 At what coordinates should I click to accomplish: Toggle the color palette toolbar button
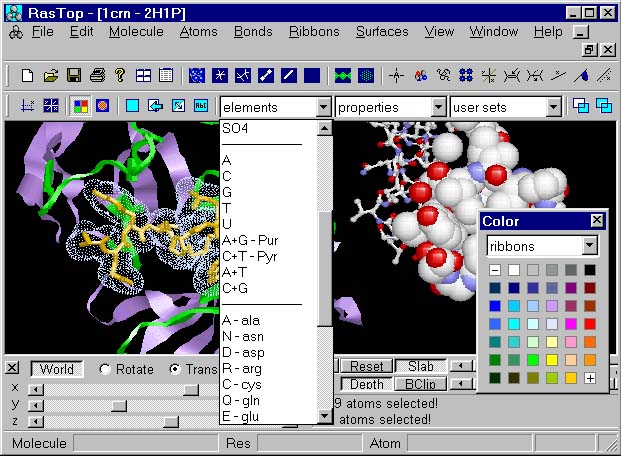coord(80,106)
